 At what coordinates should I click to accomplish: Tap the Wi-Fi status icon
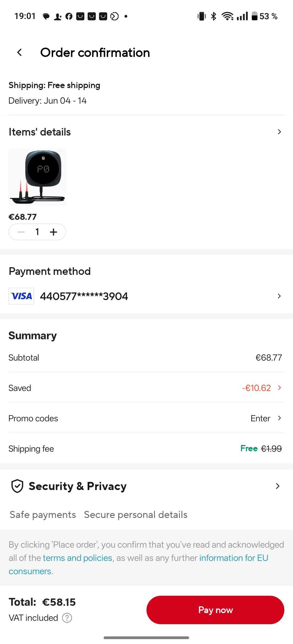pyautogui.click(x=227, y=16)
